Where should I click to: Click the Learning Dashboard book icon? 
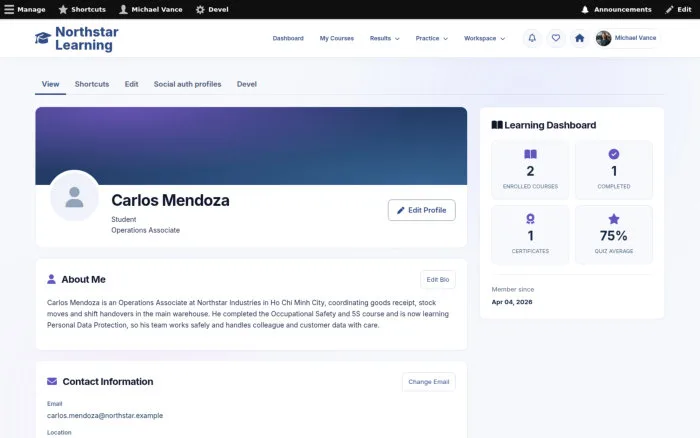click(497, 125)
